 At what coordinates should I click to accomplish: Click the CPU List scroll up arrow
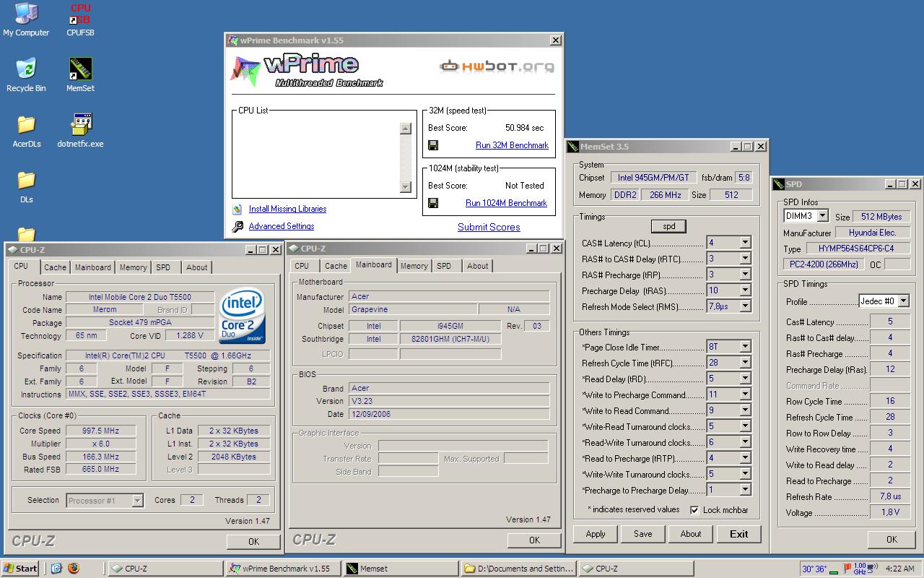[406, 129]
